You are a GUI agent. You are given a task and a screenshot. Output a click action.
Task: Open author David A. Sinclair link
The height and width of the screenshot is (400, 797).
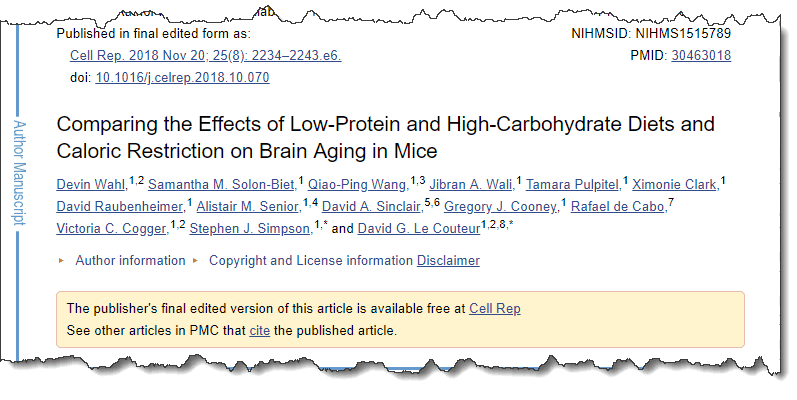[x=372, y=207]
